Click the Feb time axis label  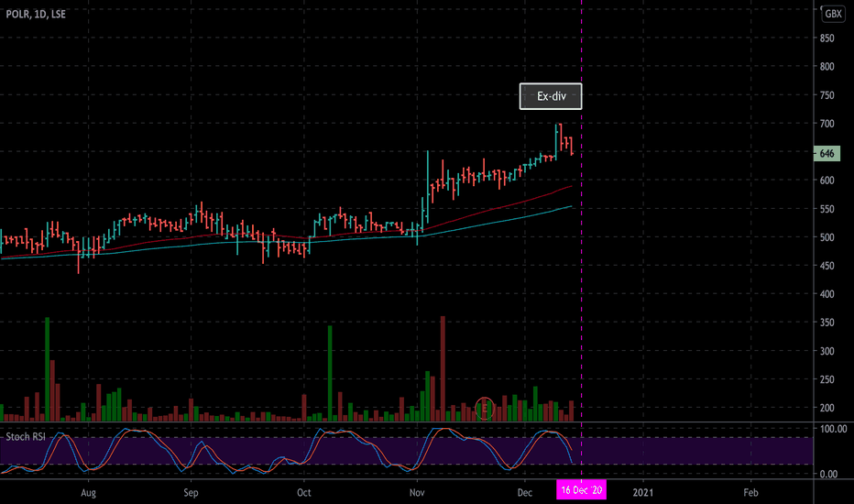(x=750, y=493)
